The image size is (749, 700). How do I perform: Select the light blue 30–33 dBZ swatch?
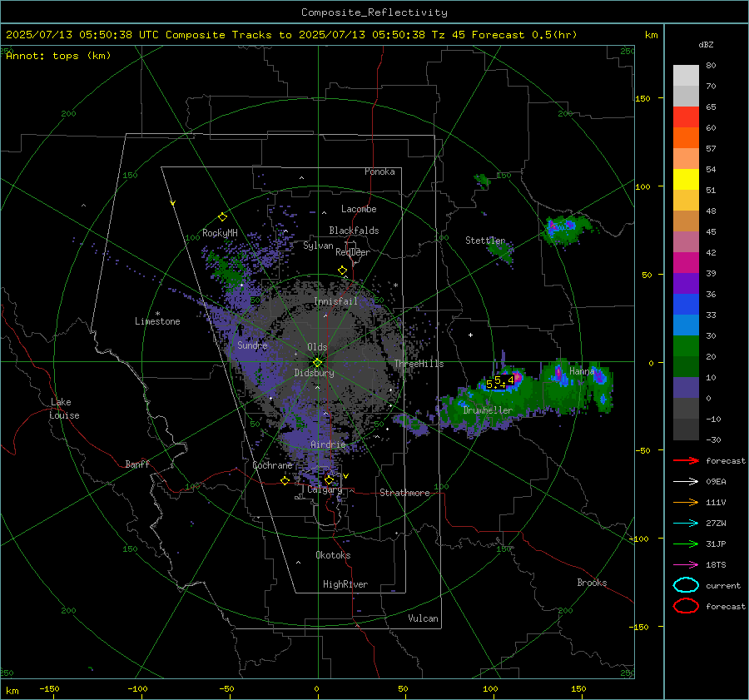[686, 325]
